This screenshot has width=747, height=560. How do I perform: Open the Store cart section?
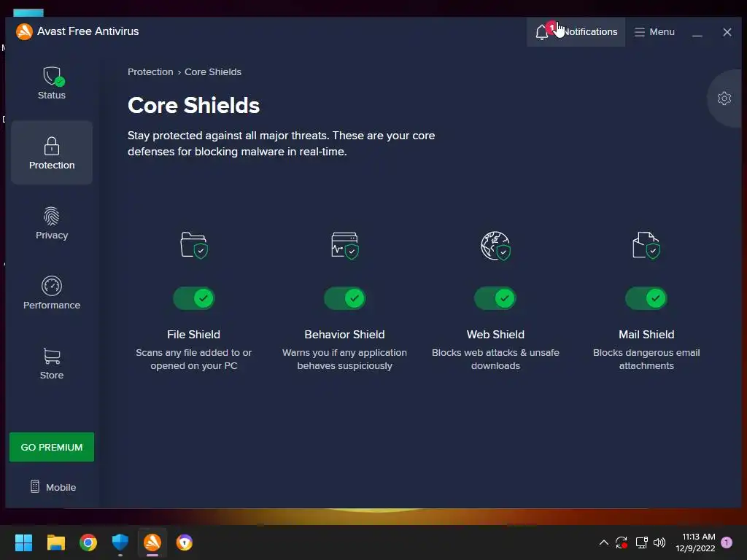pos(52,363)
